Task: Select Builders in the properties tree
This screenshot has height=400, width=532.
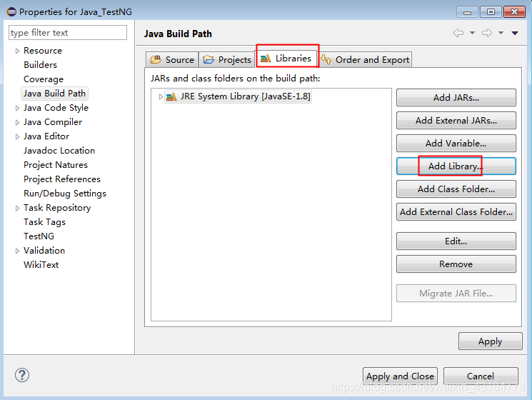Action: coord(41,65)
